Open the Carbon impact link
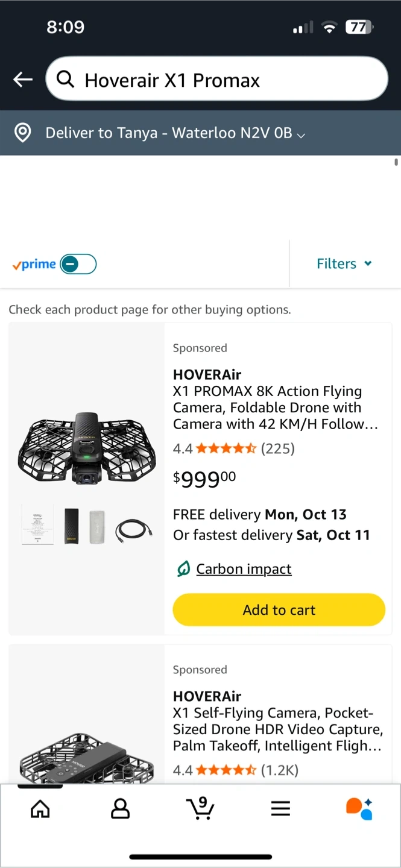The image size is (401, 868). click(x=244, y=569)
